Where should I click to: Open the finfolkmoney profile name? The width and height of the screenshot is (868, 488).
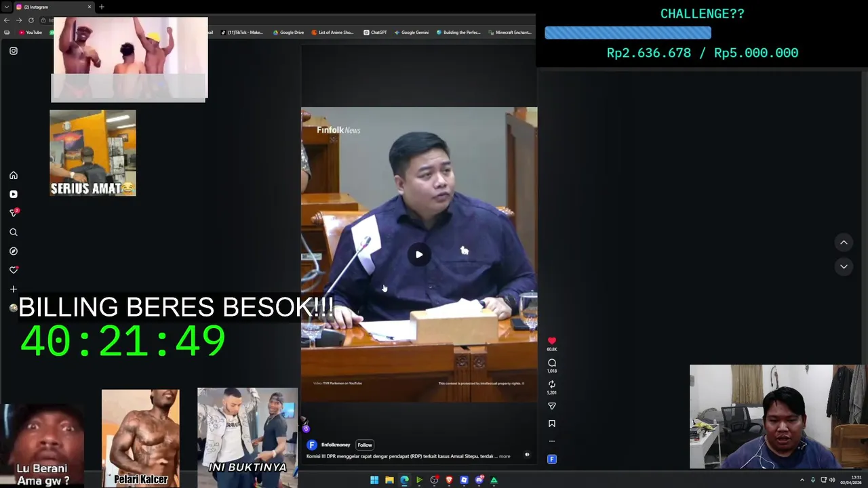[x=336, y=445]
